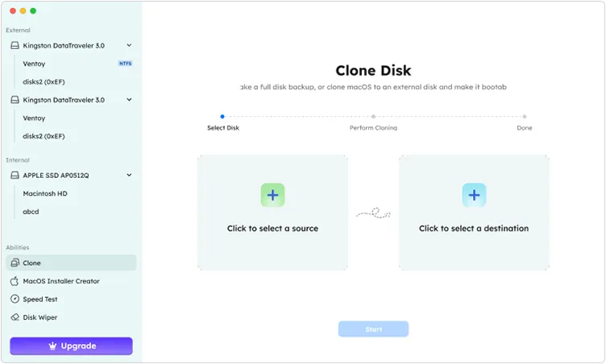Click the second Kingston DataTraveler drive icon
Image resolution: width=606 pixels, height=364 pixels.
[x=15, y=100]
